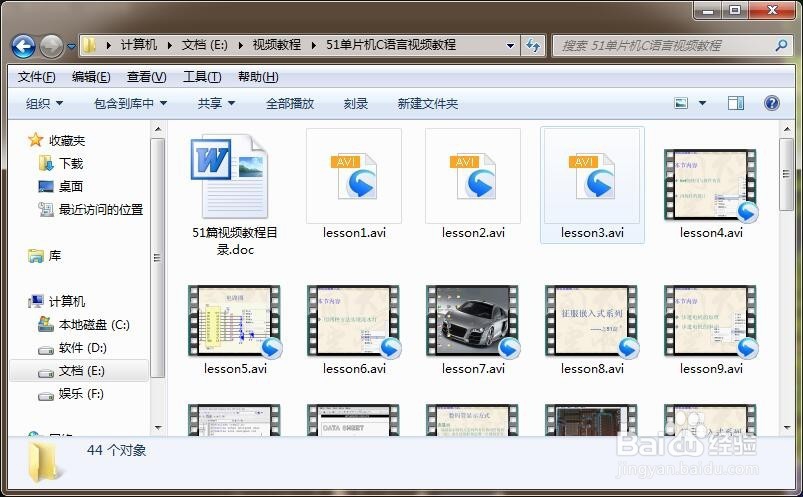
Task: Click the file list scroll-up arrow
Action: (786, 130)
